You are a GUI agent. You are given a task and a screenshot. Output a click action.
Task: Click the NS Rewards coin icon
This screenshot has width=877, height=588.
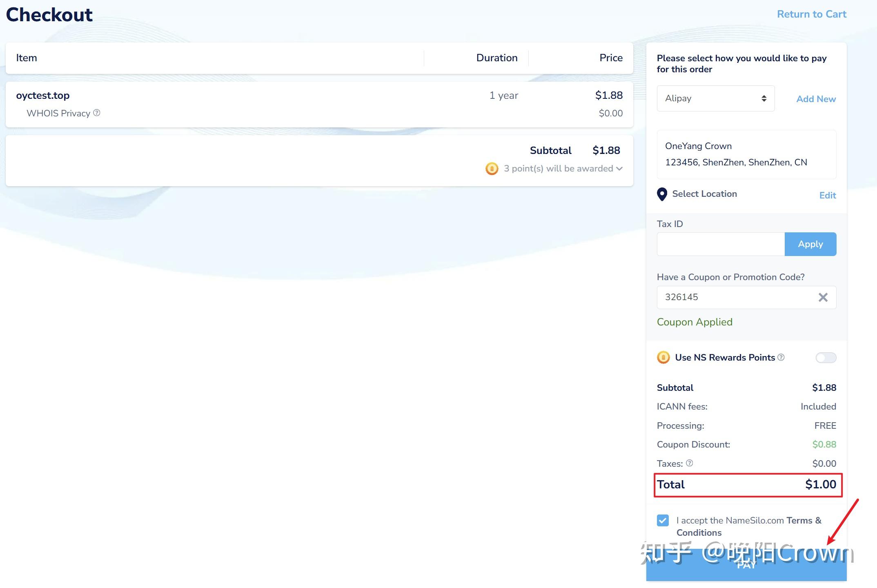(x=663, y=358)
